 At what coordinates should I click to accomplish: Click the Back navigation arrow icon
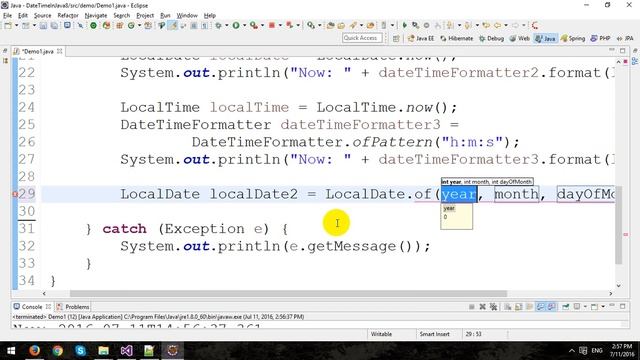[x=497, y=25]
